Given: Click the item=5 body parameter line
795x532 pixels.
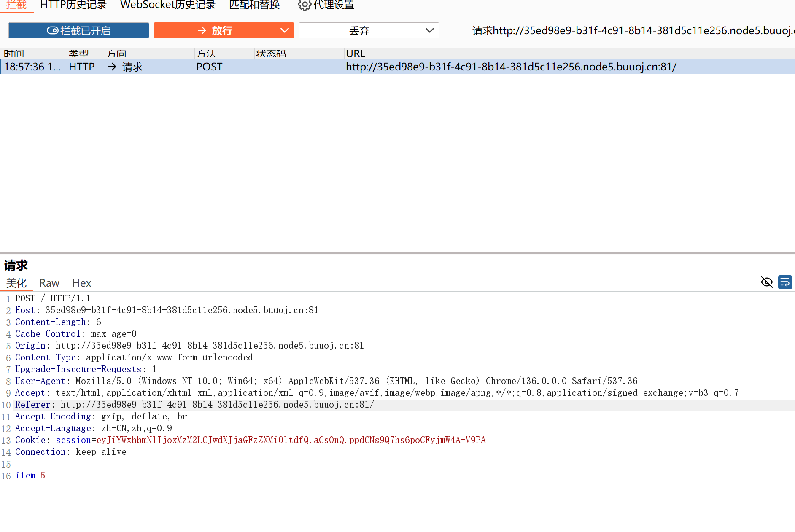Looking at the screenshot, I should pyautogui.click(x=30, y=476).
